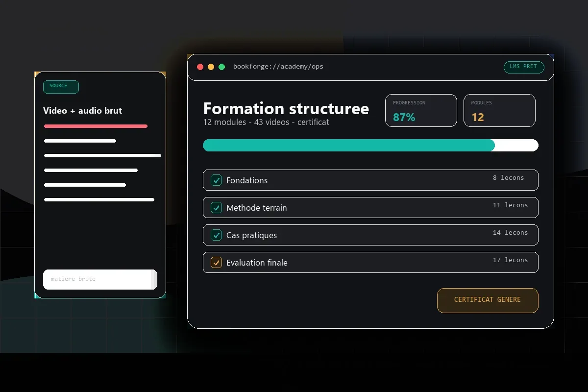
Task: Click the '17 lecons' count
Action: tap(510, 260)
